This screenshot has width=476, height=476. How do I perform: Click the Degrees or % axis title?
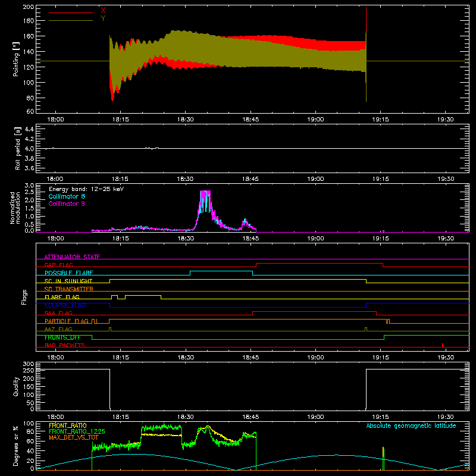coord(16,446)
